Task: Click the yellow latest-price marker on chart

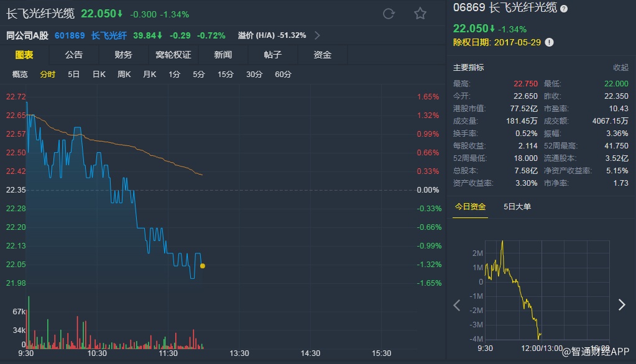Action: 203,266
